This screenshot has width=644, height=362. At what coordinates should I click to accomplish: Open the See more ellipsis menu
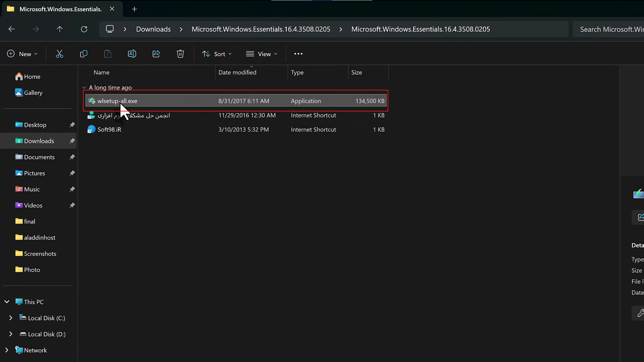point(298,54)
